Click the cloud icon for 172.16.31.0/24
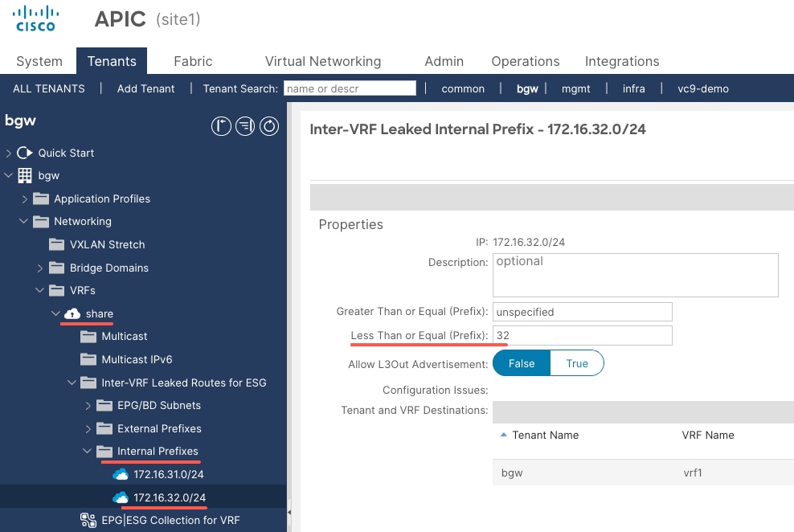794x532 pixels. (120, 474)
